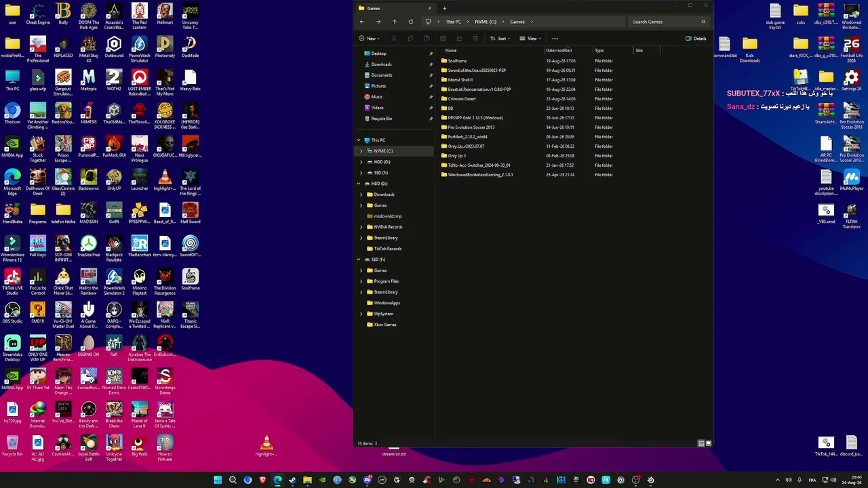Jump to NVME (C:) in the address bar
Screen dimensions: 868x488
tap(486, 22)
